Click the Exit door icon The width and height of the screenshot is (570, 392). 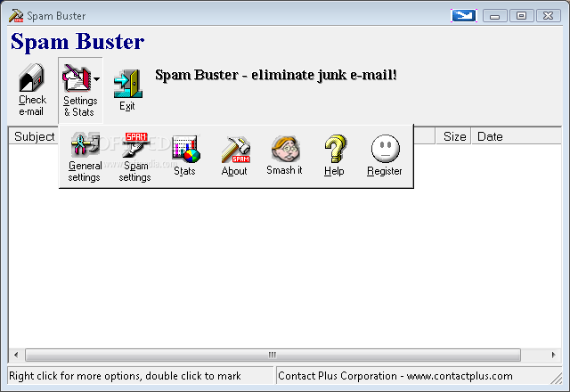127,84
